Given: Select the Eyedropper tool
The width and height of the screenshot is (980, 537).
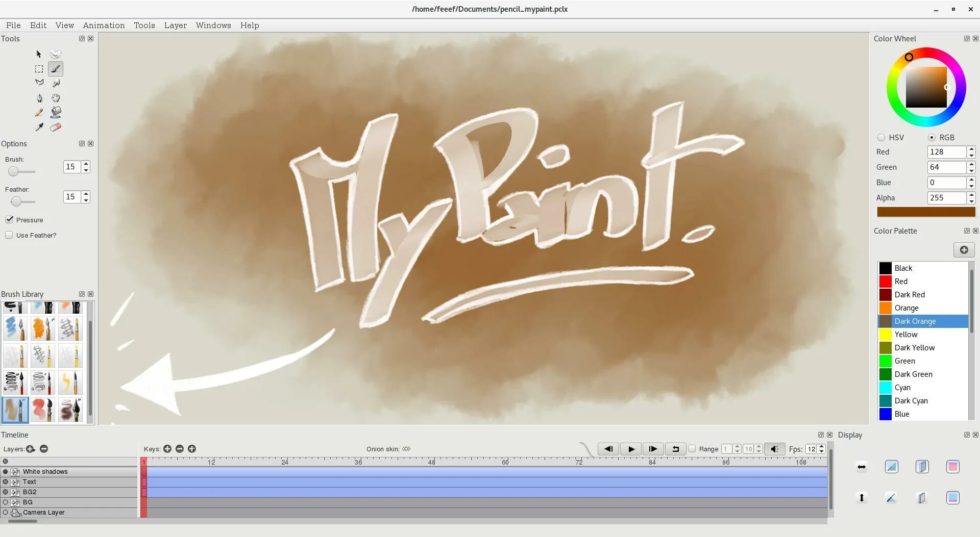Looking at the screenshot, I should click(x=39, y=127).
